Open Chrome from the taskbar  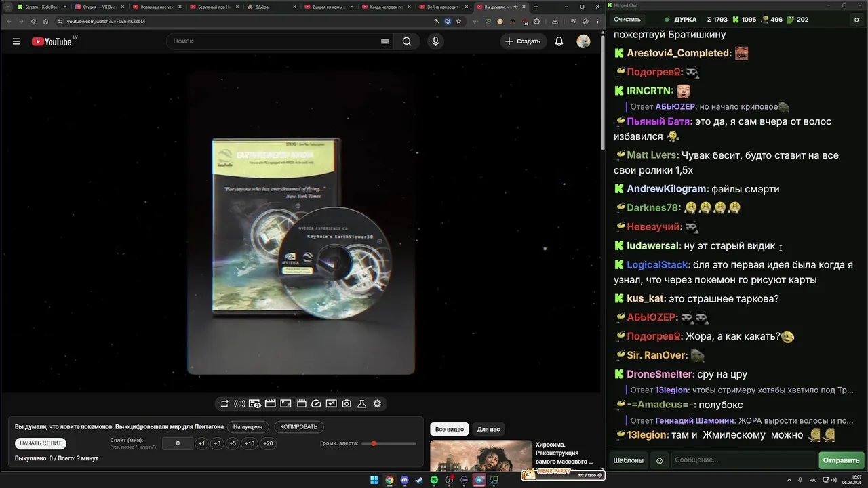pyautogui.click(x=389, y=481)
